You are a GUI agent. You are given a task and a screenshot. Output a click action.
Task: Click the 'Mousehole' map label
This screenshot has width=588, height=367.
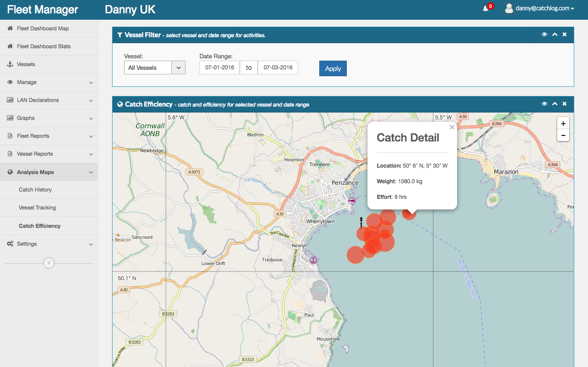pyautogui.click(x=328, y=339)
